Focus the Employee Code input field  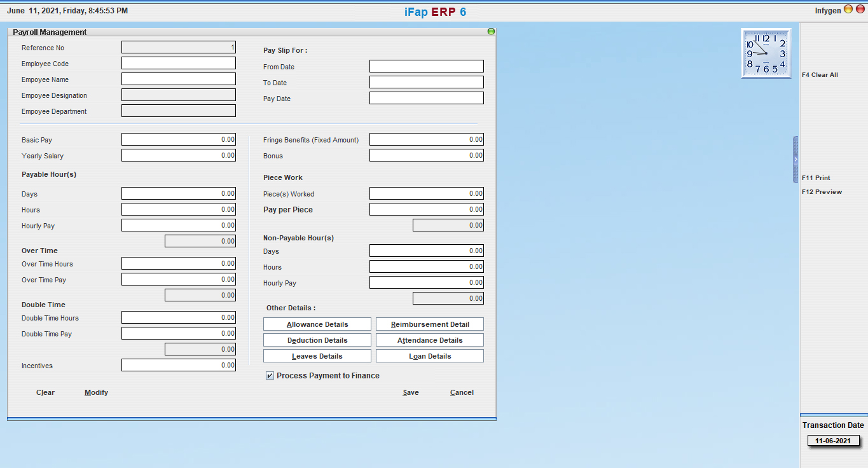tap(179, 64)
